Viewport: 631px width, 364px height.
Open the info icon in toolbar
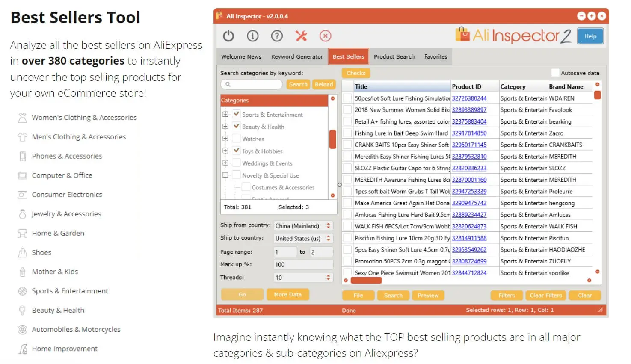[x=253, y=36]
